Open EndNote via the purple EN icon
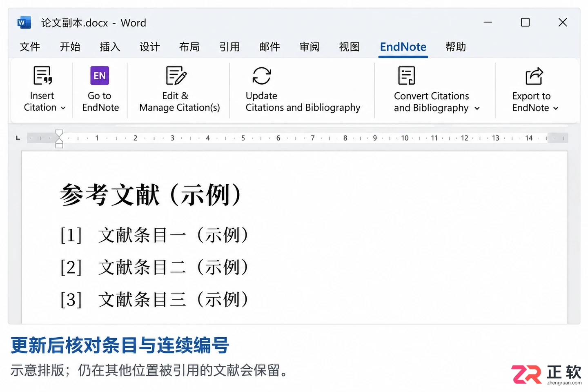Viewport: 588px width, 392px height. coord(100,76)
